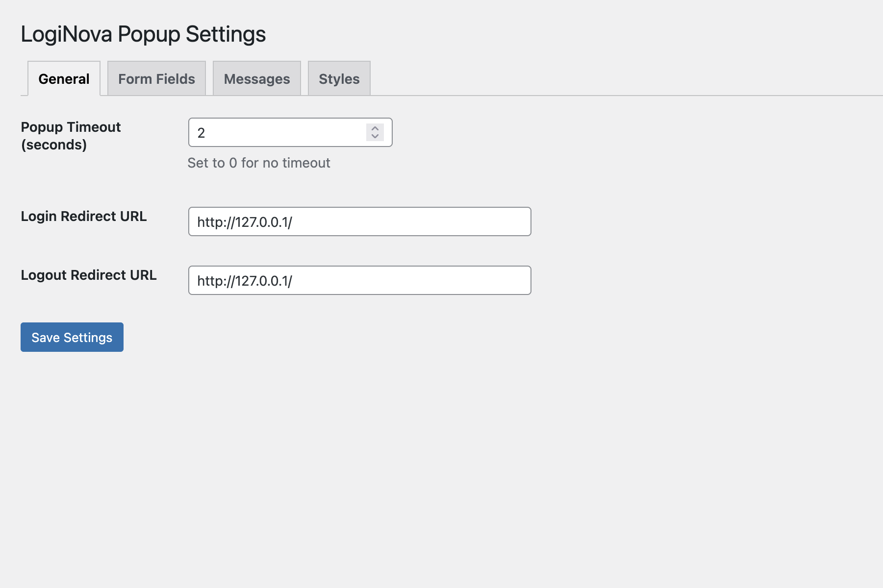Go to the Messages tab
Image resolution: width=883 pixels, height=588 pixels.
click(256, 79)
